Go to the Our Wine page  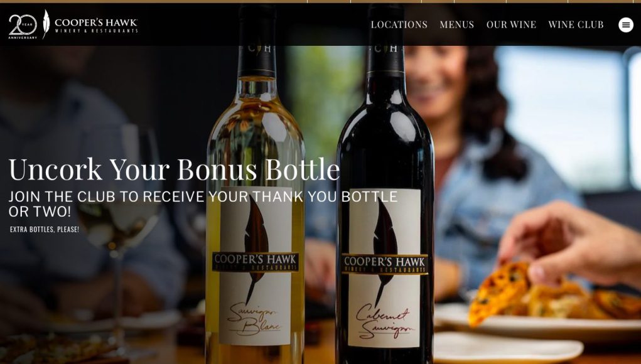point(511,24)
